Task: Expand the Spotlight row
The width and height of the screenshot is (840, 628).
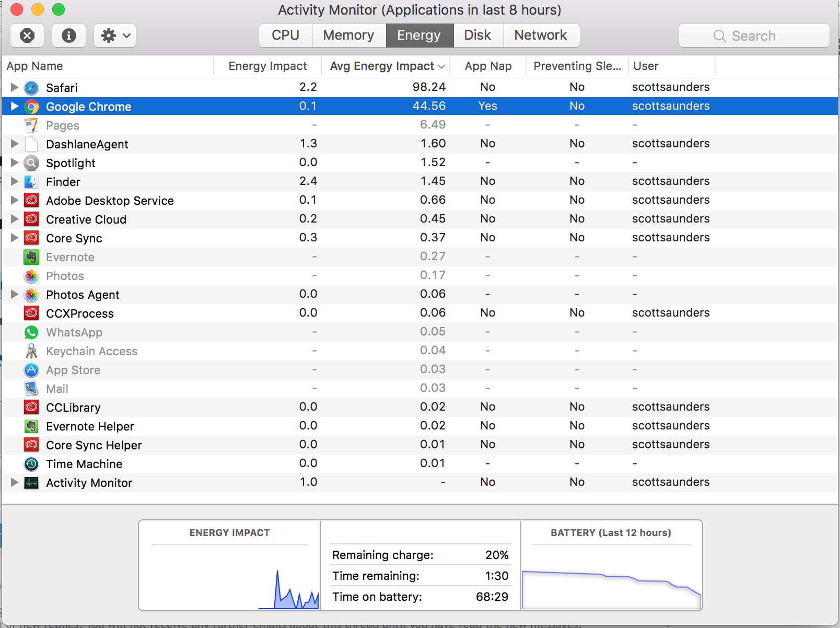Action: pos(15,162)
